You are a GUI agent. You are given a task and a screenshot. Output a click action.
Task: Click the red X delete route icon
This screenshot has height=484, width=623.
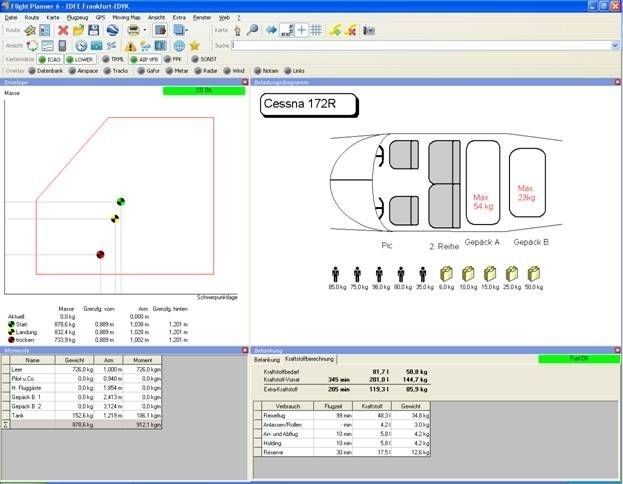(62, 31)
